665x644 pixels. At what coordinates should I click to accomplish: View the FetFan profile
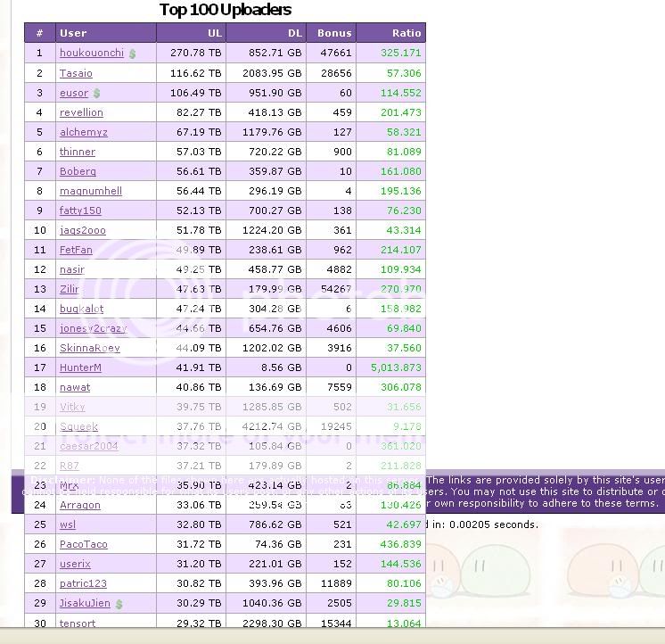point(76,250)
